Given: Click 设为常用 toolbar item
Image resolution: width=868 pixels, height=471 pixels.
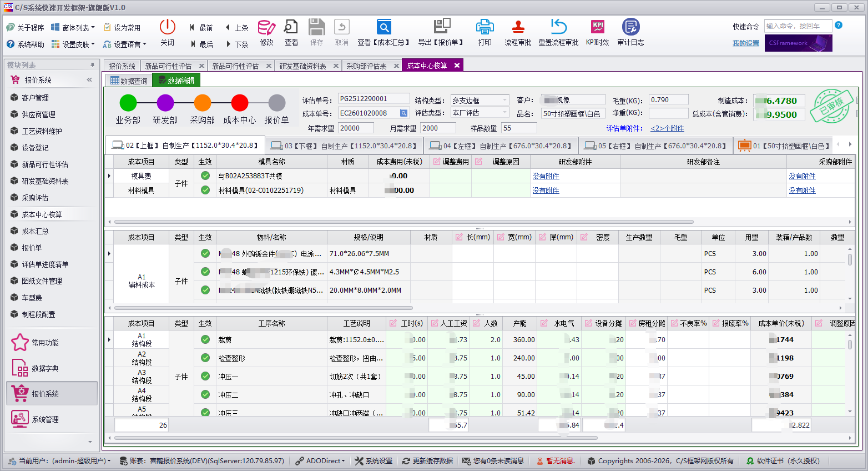Looking at the screenshot, I should coord(122,28).
